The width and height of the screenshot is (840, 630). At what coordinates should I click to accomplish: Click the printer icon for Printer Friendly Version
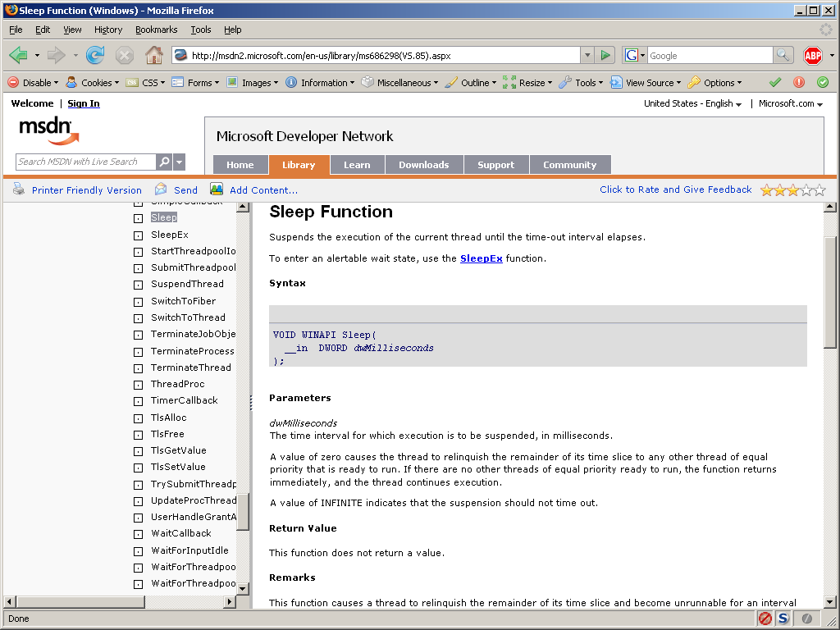19,189
